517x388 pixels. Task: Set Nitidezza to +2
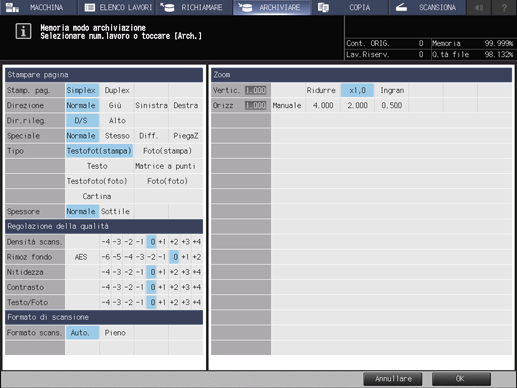(174, 272)
